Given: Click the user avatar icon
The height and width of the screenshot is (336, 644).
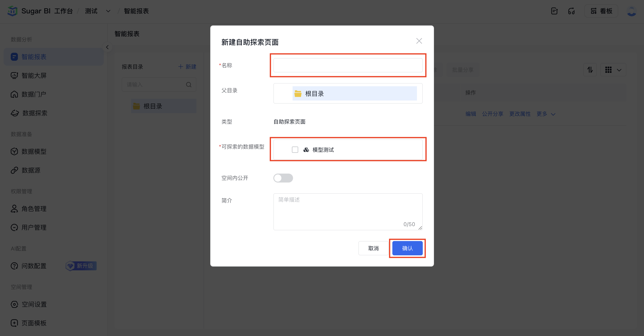Looking at the screenshot, I should [631, 11].
